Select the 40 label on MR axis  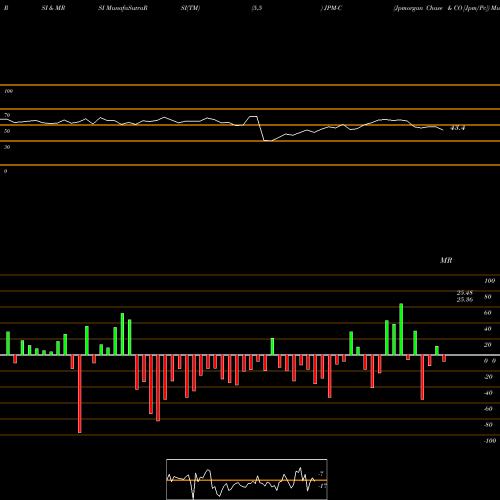click(x=488, y=329)
